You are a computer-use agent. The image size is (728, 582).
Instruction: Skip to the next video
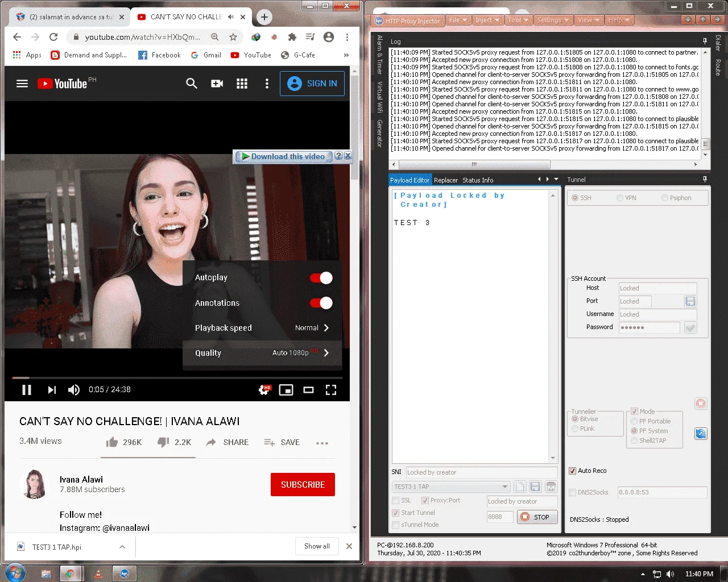52,390
